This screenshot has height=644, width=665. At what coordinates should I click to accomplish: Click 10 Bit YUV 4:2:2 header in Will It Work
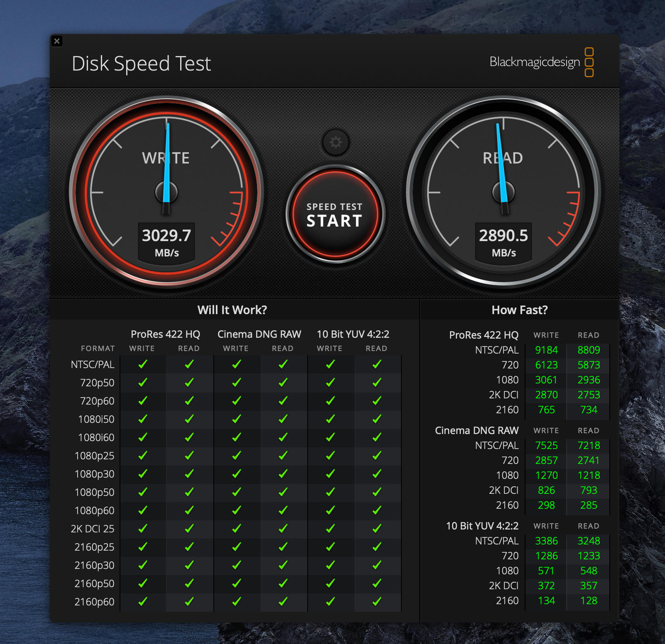pos(353,334)
